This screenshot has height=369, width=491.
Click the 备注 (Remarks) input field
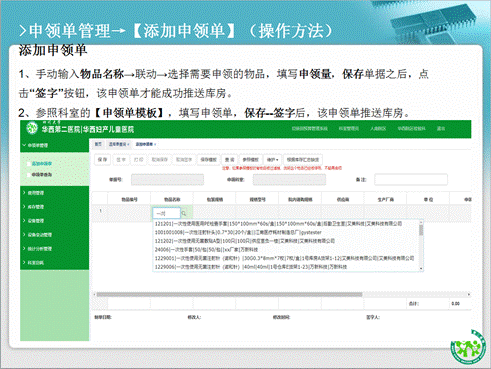pyautogui.click(x=411, y=179)
